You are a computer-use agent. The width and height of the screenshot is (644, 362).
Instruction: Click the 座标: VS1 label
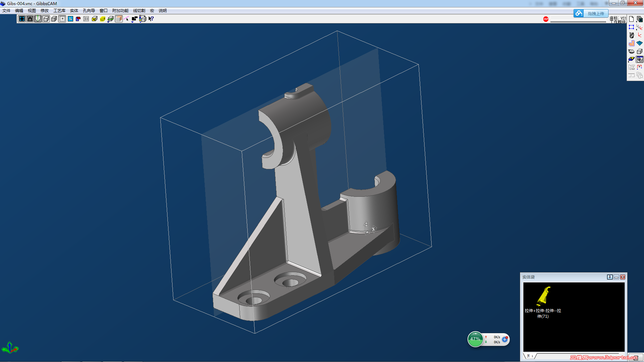(618, 18)
